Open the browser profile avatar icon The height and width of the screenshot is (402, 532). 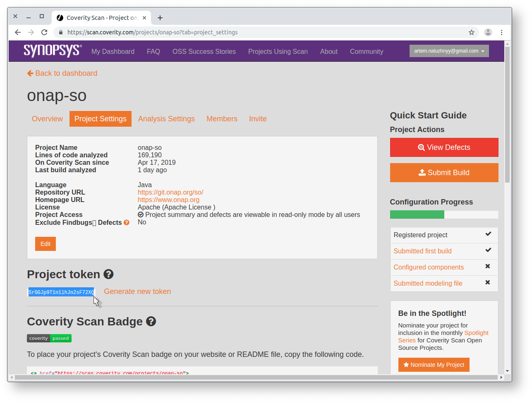(488, 32)
